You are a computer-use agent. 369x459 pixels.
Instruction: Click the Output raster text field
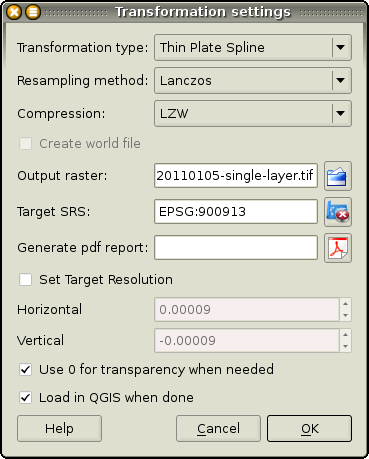click(236, 175)
